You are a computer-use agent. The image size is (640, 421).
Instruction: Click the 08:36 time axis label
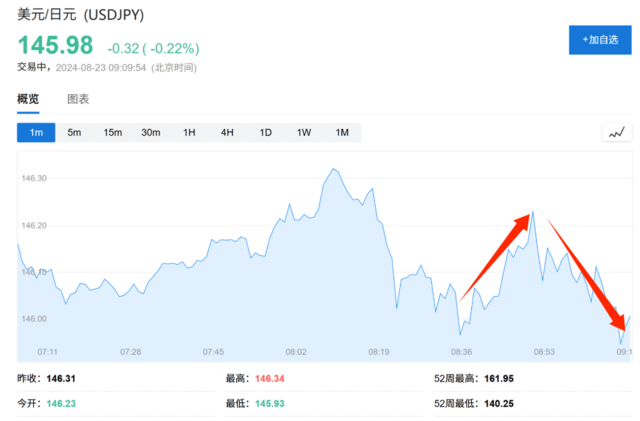point(461,352)
